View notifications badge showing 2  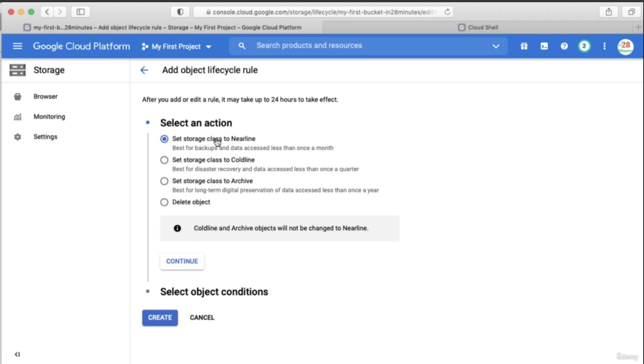pyautogui.click(x=584, y=46)
